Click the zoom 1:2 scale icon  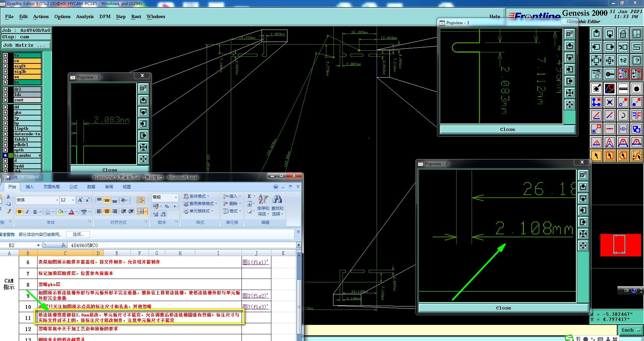click(623, 60)
